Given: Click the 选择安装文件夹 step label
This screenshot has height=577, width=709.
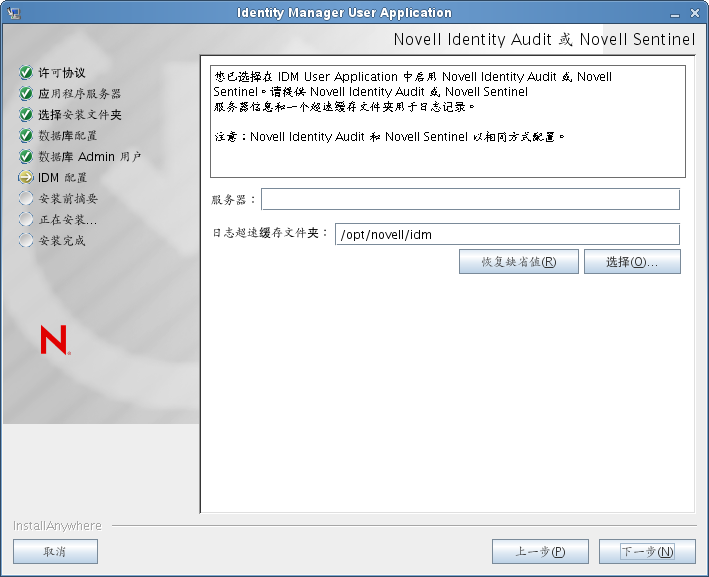Looking at the screenshot, I should tap(80, 115).
